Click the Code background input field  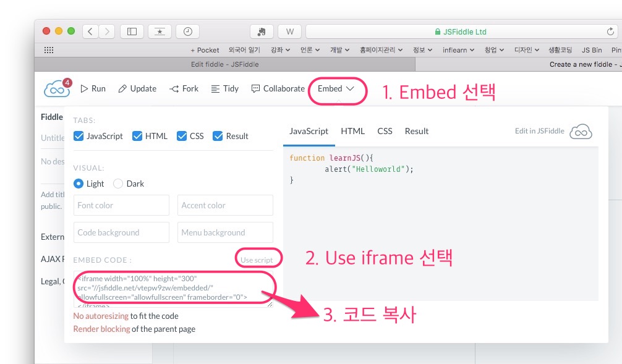point(121,232)
